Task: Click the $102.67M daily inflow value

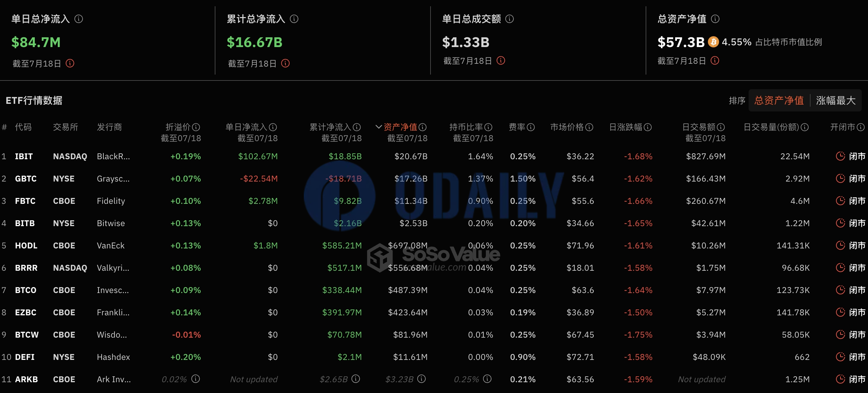Action: pyautogui.click(x=258, y=156)
